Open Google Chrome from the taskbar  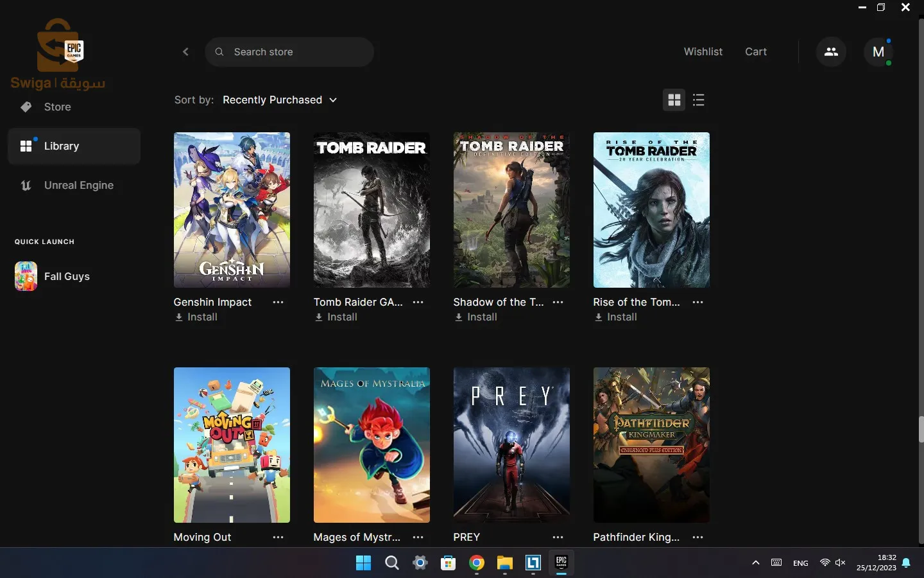pos(476,563)
